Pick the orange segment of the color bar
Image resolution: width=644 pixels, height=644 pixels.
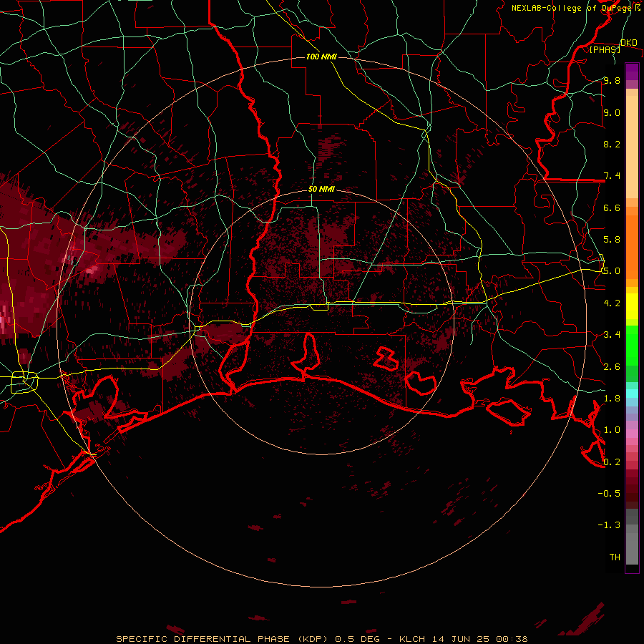632,248
